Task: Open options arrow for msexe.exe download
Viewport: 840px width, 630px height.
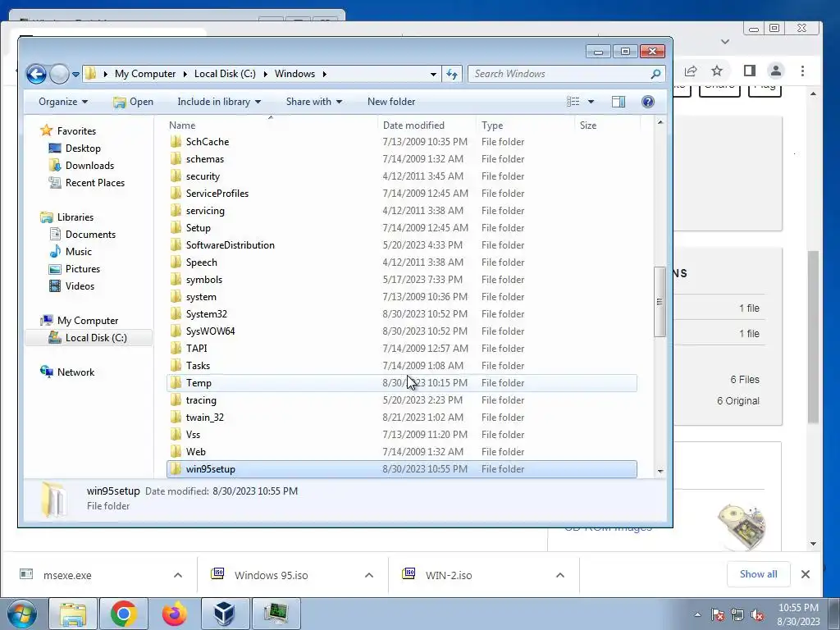Action: click(x=178, y=575)
